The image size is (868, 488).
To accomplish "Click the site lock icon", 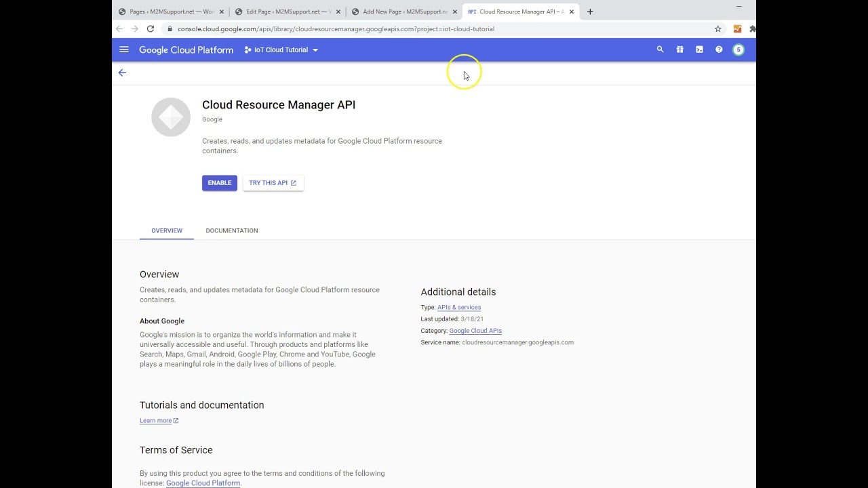I will click(170, 29).
